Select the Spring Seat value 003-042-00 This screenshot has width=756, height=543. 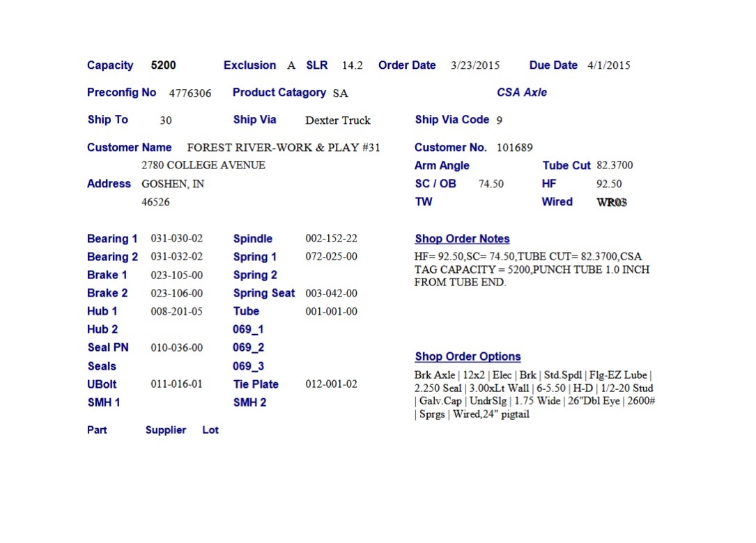[331, 293]
